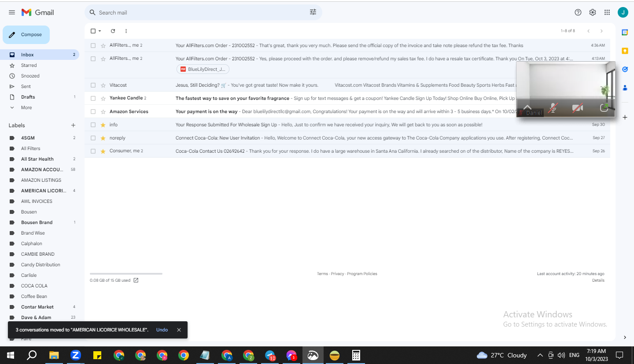Image resolution: width=634 pixels, height=364 pixels.
Task: Open Google Tasks in the side panel
Action: click(625, 69)
